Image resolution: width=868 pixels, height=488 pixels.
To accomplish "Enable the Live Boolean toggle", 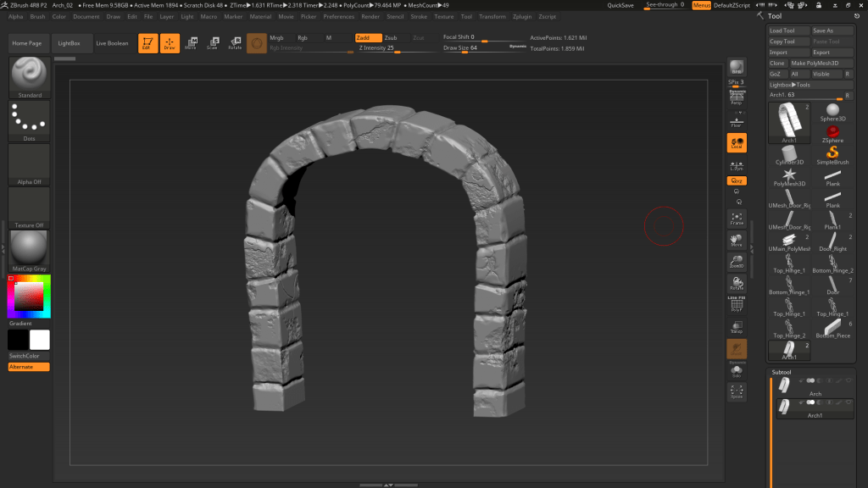I will pyautogui.click(x=112, y=43).
